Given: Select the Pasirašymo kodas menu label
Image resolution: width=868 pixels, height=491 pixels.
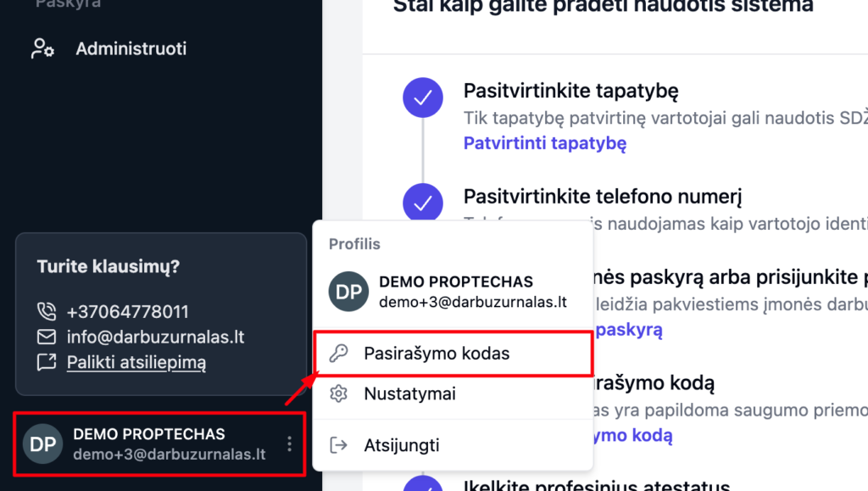Looking at the screenshot, I should tap(437, 354).
